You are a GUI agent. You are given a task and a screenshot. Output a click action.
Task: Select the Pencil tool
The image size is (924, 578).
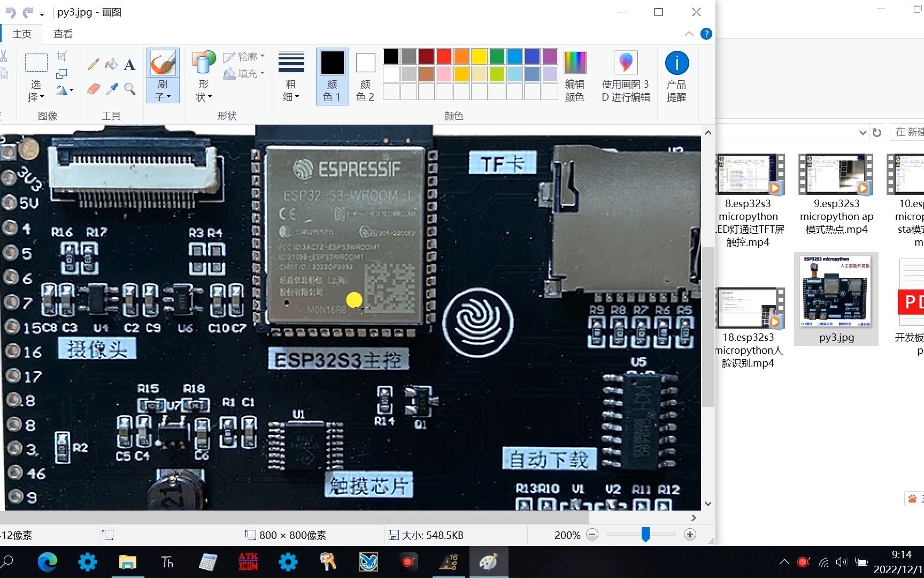point(93,64)
